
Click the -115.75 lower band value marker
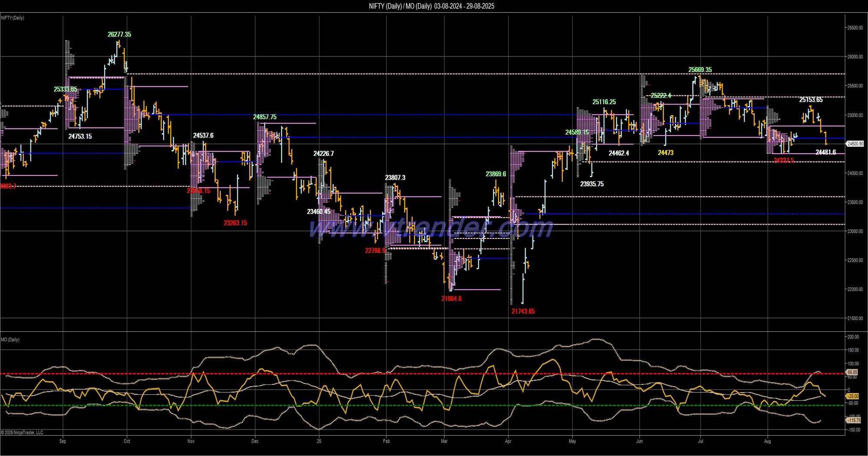[853, 420]
